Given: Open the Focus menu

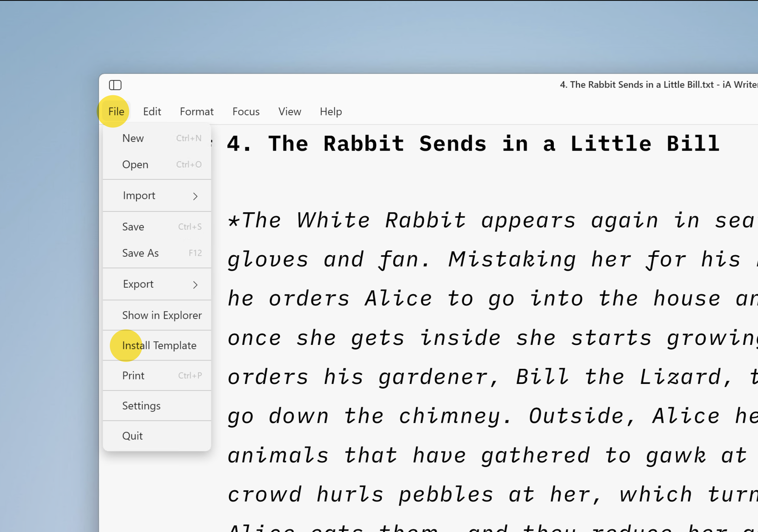Looking at the screenshot, I should pyautogui.click(x=246, y=112).
